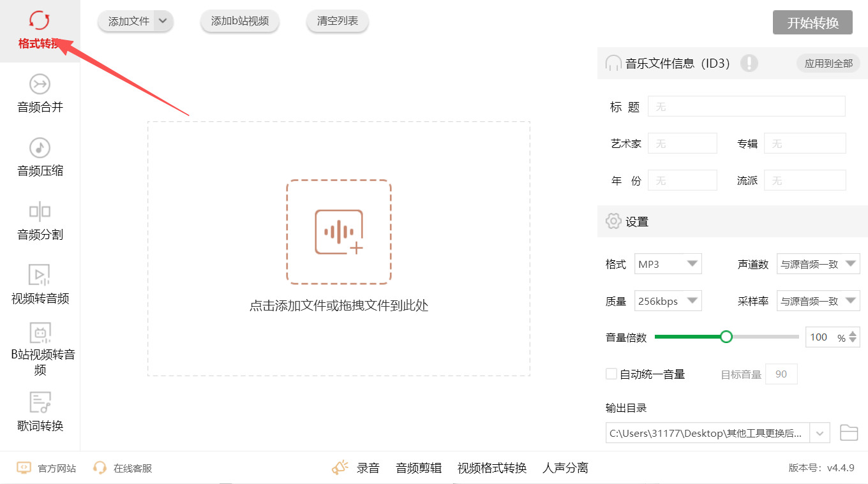Open 视频格式转换 in the bottom bar
This screenshot has width=868, height=484.
(x=492, y=468)
